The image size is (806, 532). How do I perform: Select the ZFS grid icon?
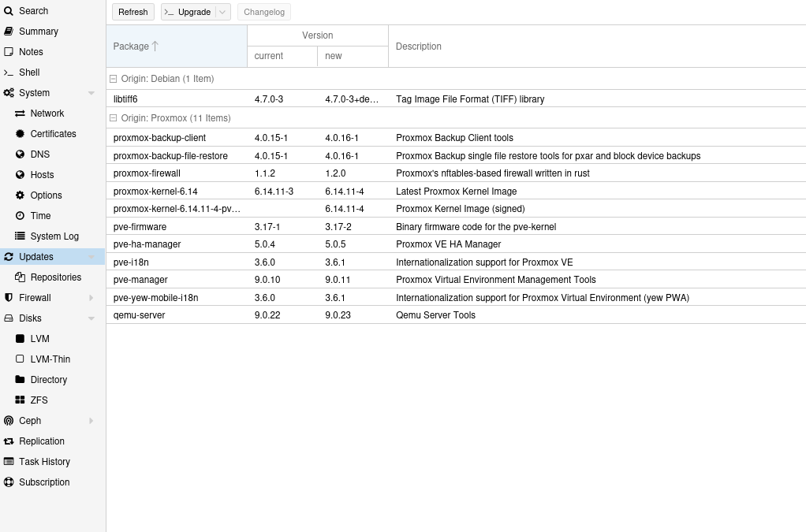pos(21,400)
